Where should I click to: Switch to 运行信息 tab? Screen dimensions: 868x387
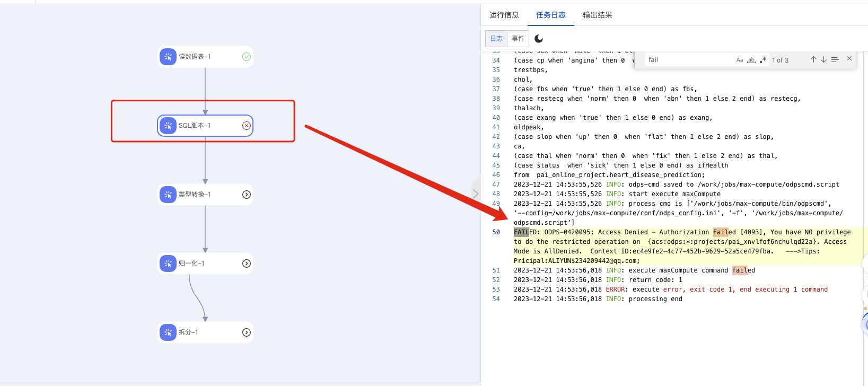504,15
